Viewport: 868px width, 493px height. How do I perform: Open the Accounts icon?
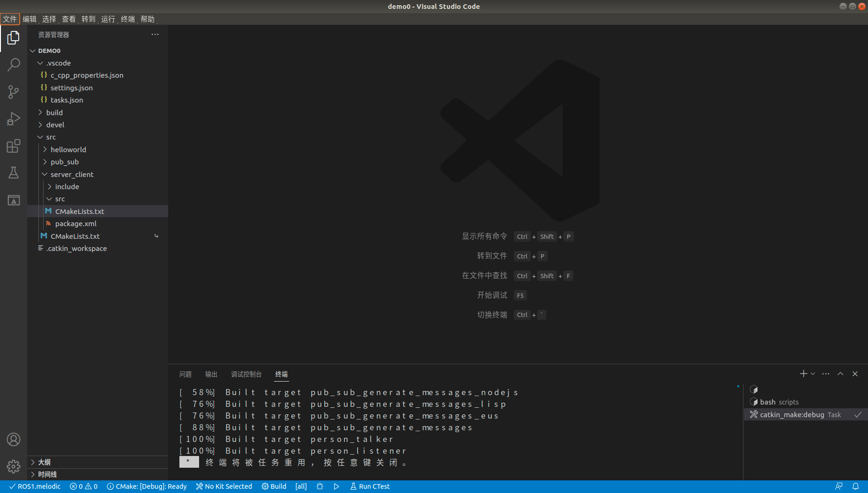pyautogui.click(x=14, y=439)
